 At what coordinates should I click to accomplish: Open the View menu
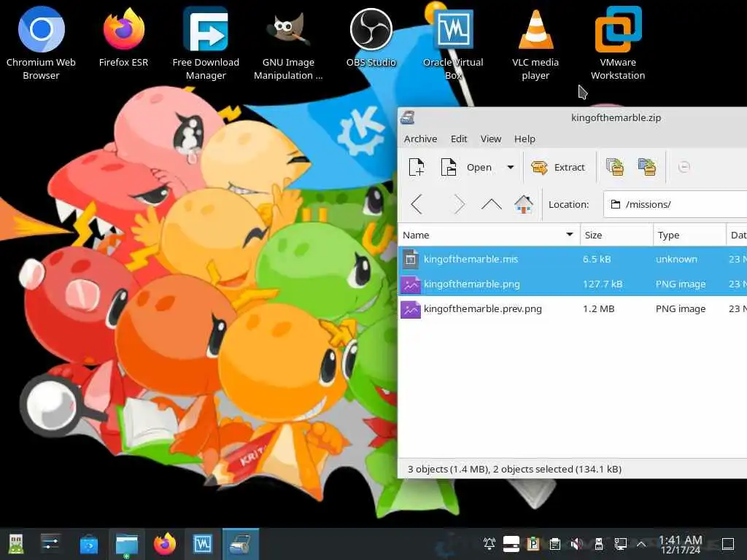coord(491,139)
